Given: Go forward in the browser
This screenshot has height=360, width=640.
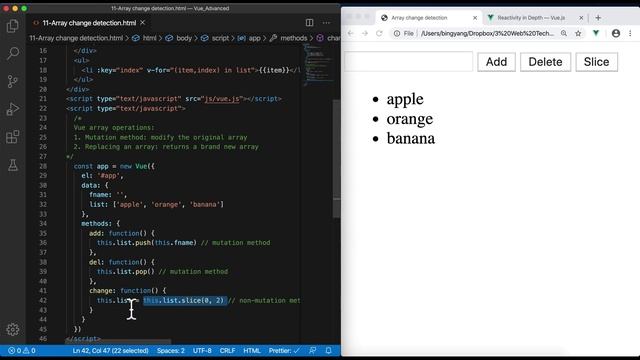Looking at the screenshot, I should coord(365,33).
